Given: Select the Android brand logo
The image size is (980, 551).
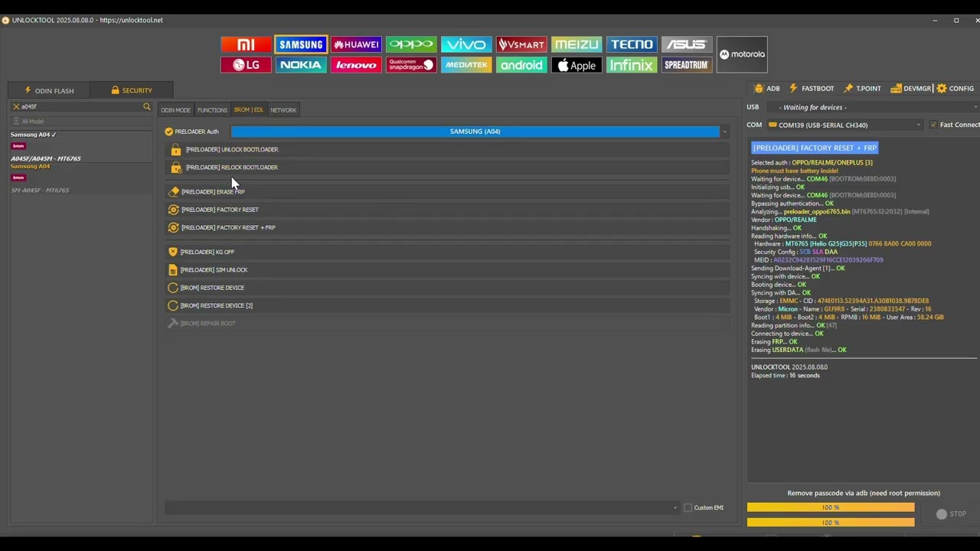Looking at the screenshot, I should click(521, 65).
